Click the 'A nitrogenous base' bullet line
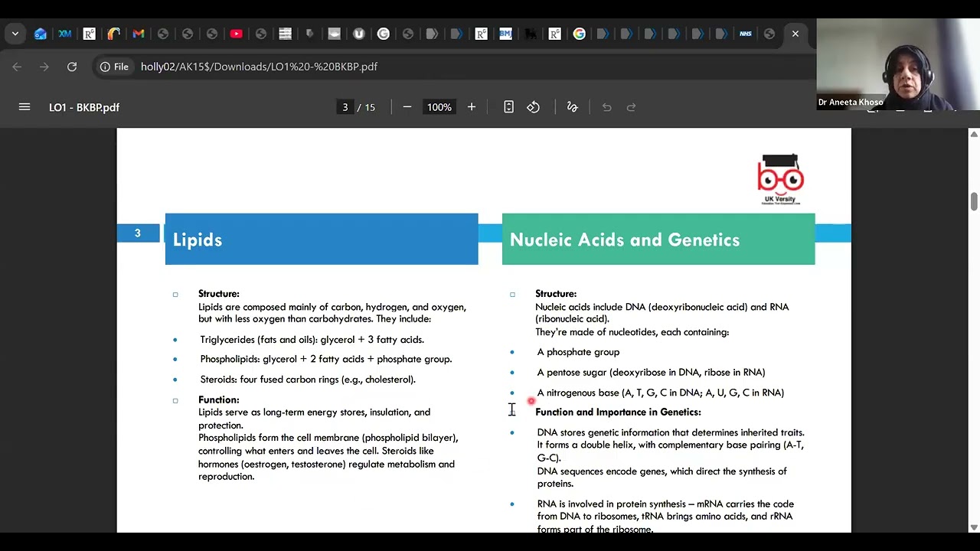Image resolution: width=980 pixels, height=551 pixels. point(661,393)
